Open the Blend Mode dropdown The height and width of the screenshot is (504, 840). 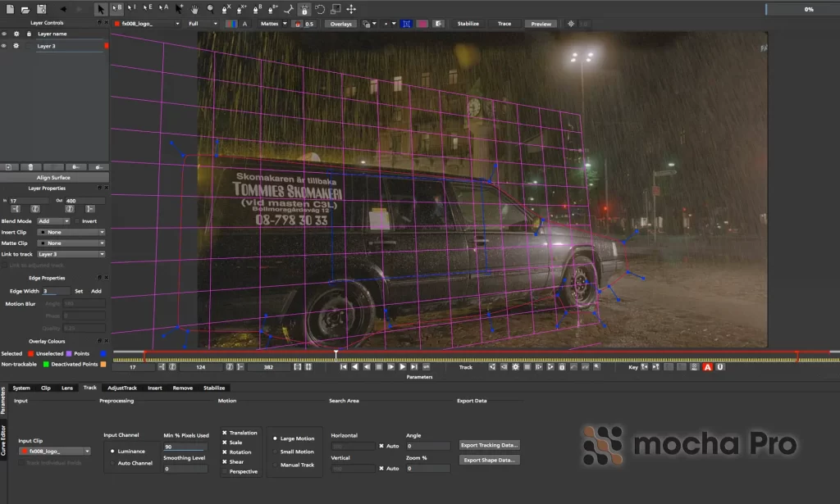point(54,220)
